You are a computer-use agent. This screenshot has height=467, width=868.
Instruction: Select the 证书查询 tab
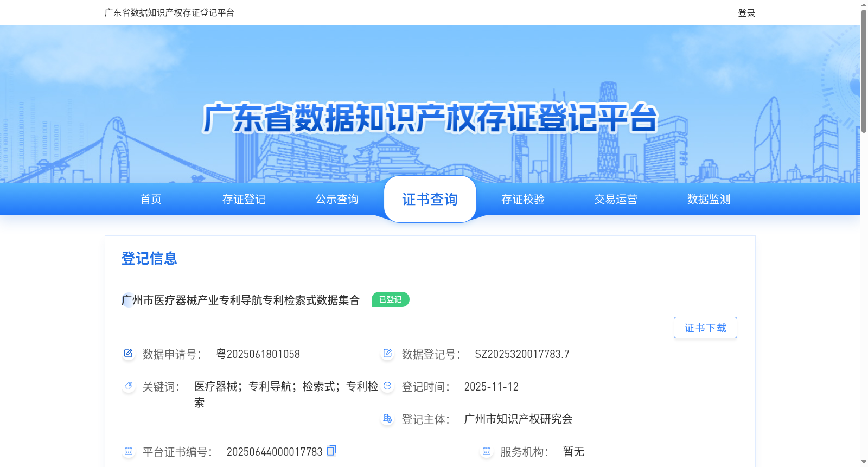click(430, 199)
